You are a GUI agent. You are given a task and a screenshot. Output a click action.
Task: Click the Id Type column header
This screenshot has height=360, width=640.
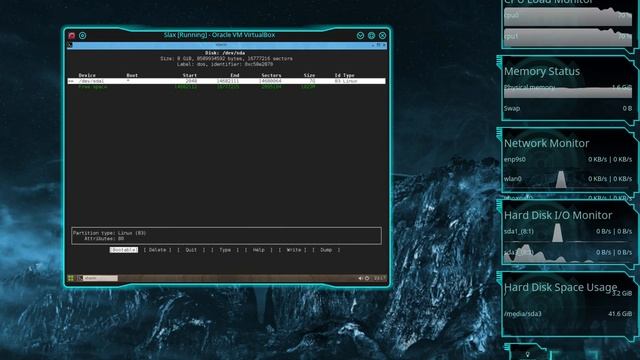344,76
